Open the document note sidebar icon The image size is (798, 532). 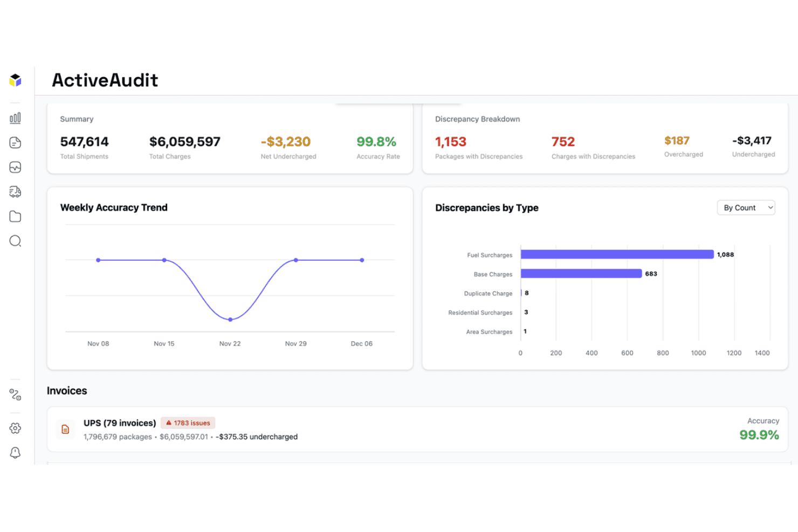point(15,142)
